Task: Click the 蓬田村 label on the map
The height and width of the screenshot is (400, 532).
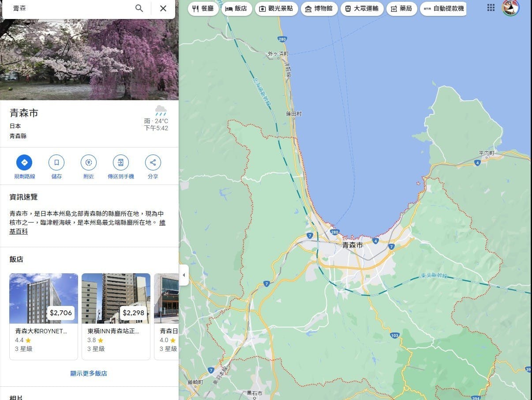Action: (294, 114)
